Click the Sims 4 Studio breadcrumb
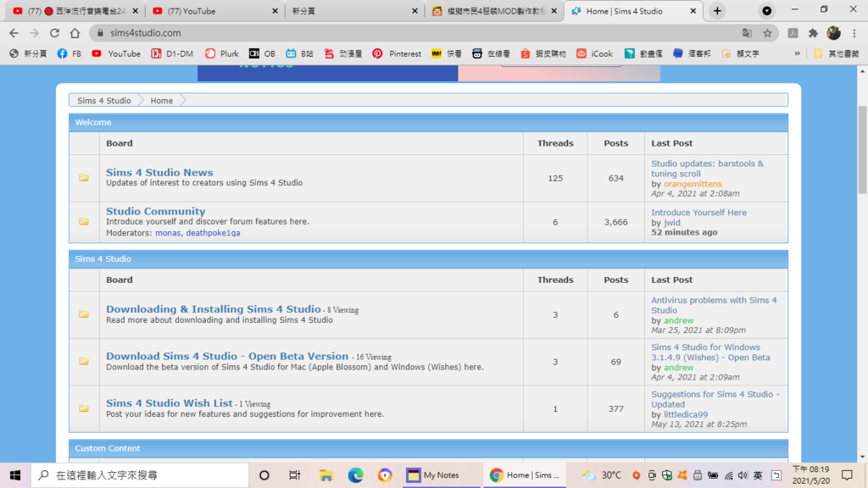This screenshot has height=488, width=868. point(104,101)
